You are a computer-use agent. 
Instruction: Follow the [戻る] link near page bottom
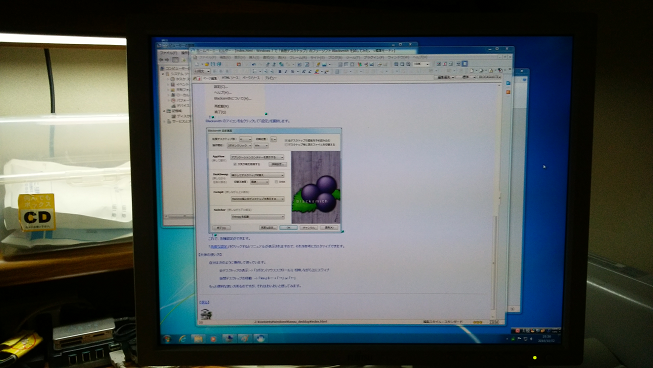204,302
